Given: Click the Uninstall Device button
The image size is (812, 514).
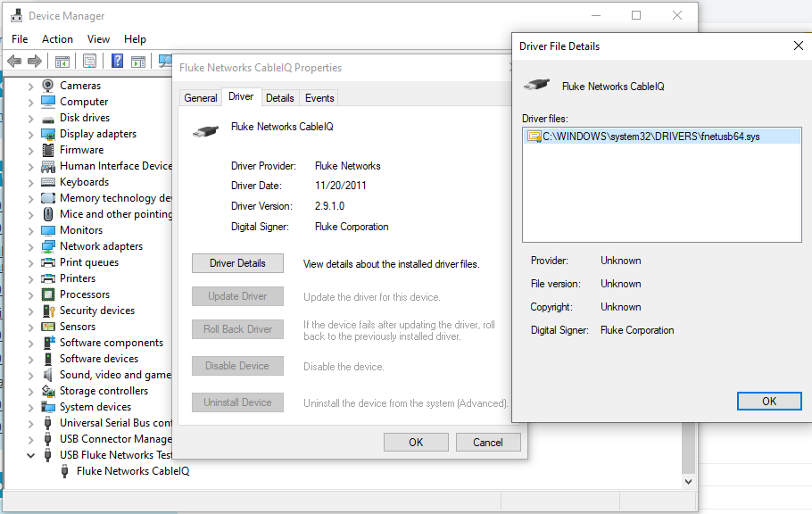Looking at the screenshot, I should (x=237, y=402).
